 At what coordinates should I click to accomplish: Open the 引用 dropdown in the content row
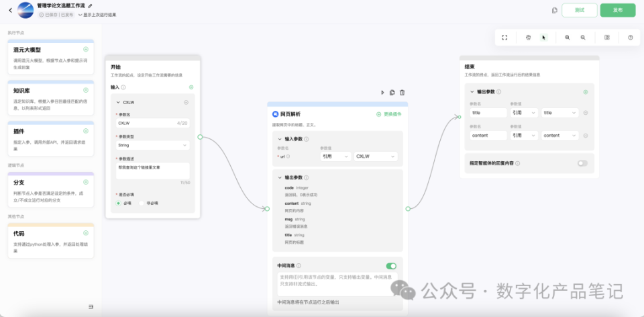coord(524,135)
